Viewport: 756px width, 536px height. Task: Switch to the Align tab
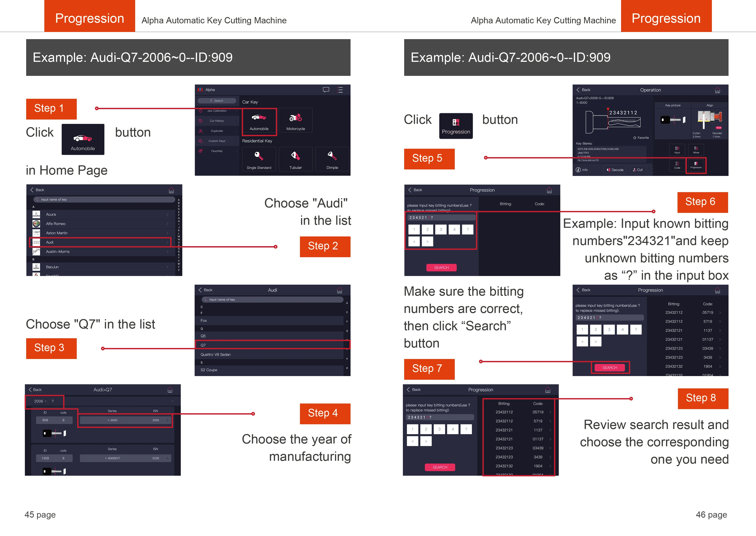point(710,105)
